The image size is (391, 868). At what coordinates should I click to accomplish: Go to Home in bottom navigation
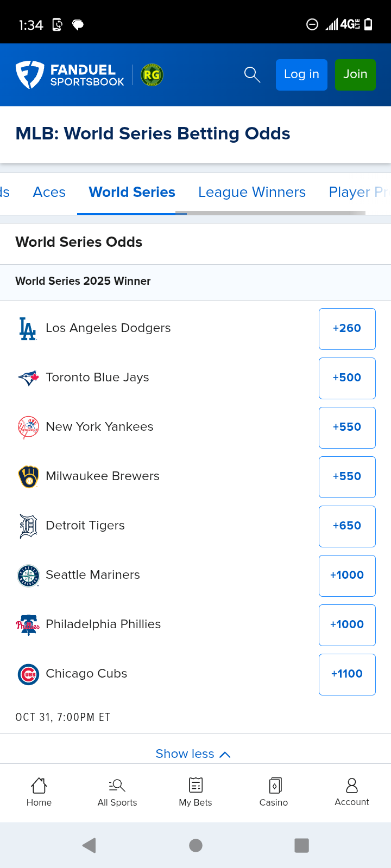pyautogui.click(x=39, y=792)
